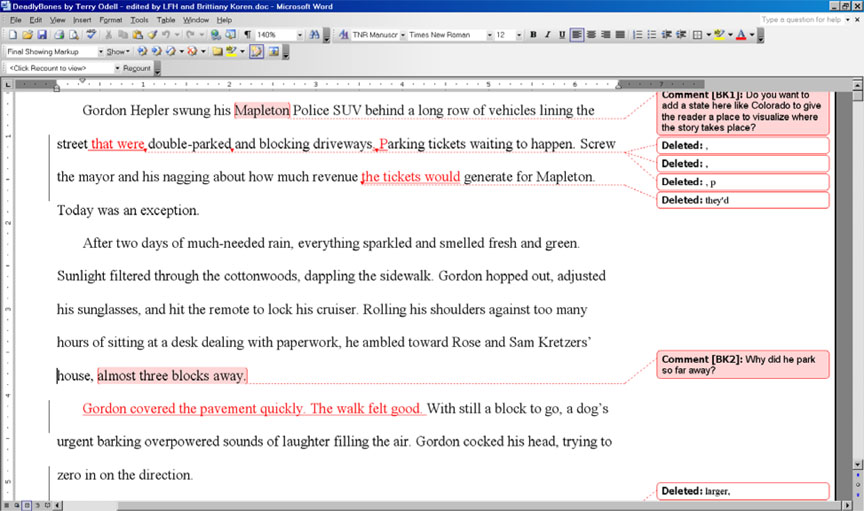Image resolution: width=864 pixels, height=511 pixels.
Task: Open a file with the folder icon
Action: (x=28, y=35)
